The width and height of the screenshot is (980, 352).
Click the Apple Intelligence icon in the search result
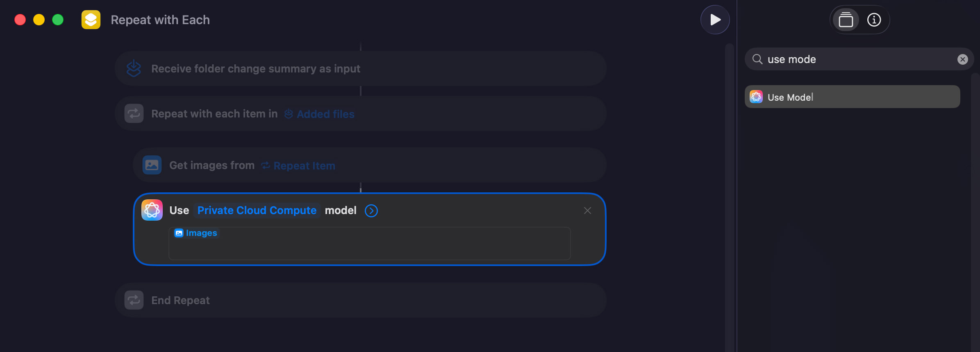click(756, 97)
